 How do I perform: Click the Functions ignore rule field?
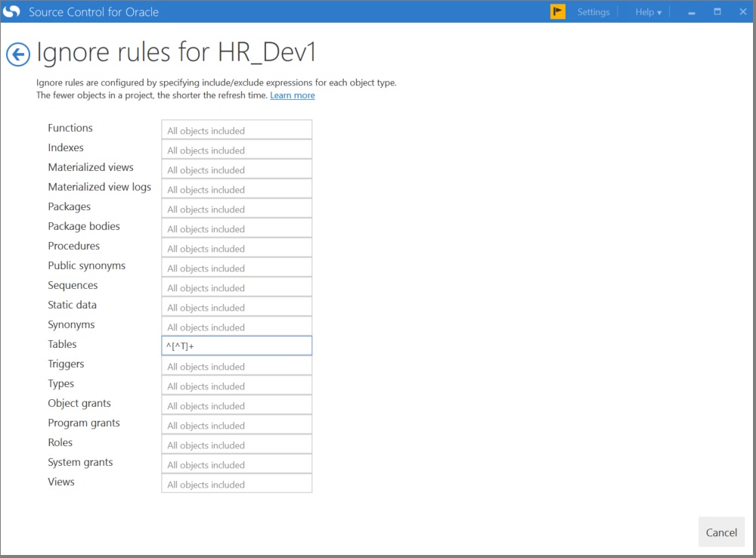236,129
